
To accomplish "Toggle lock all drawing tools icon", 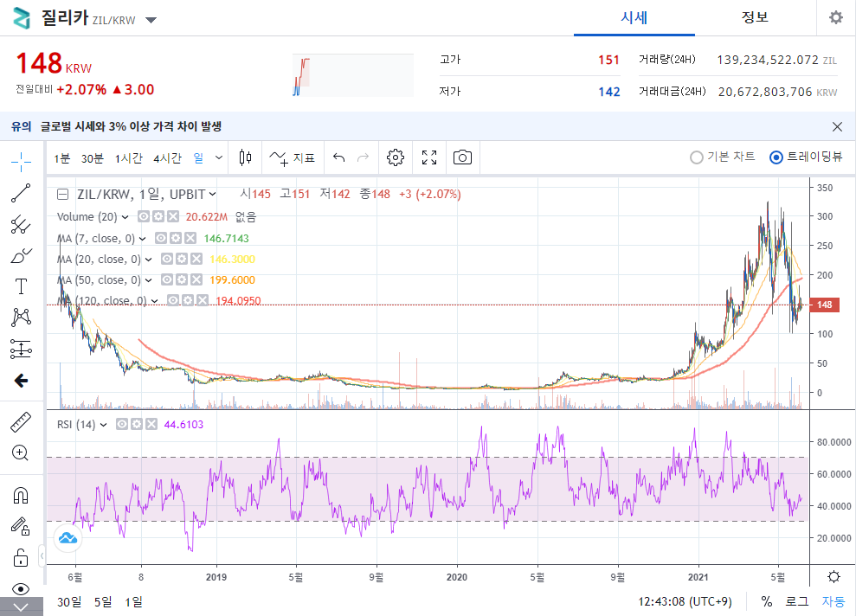I will (x=21, y=558).
